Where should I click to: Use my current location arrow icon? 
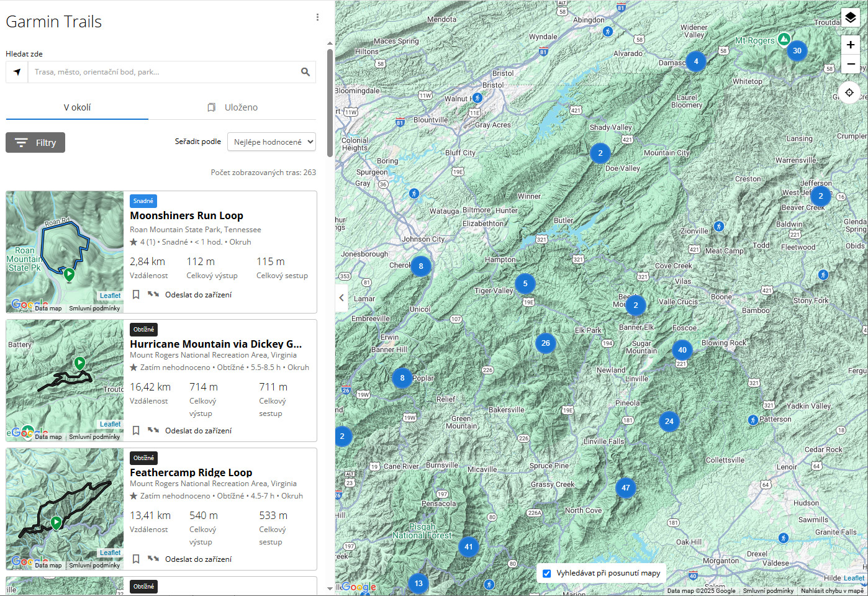point(17,72)
